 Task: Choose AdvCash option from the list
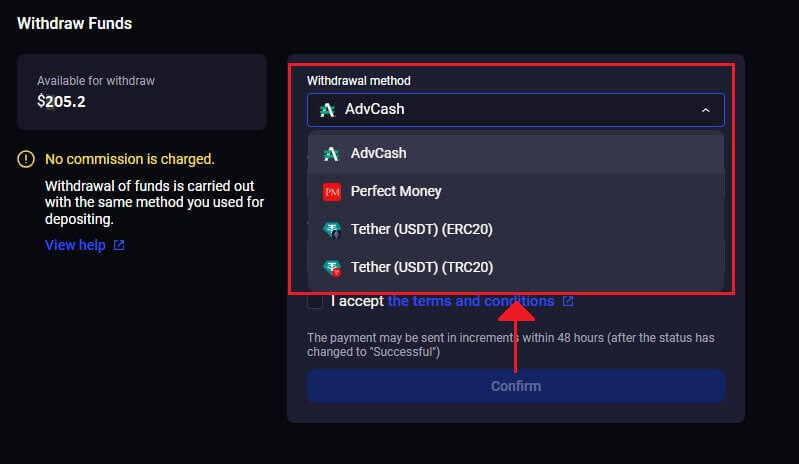coord(516,153)
